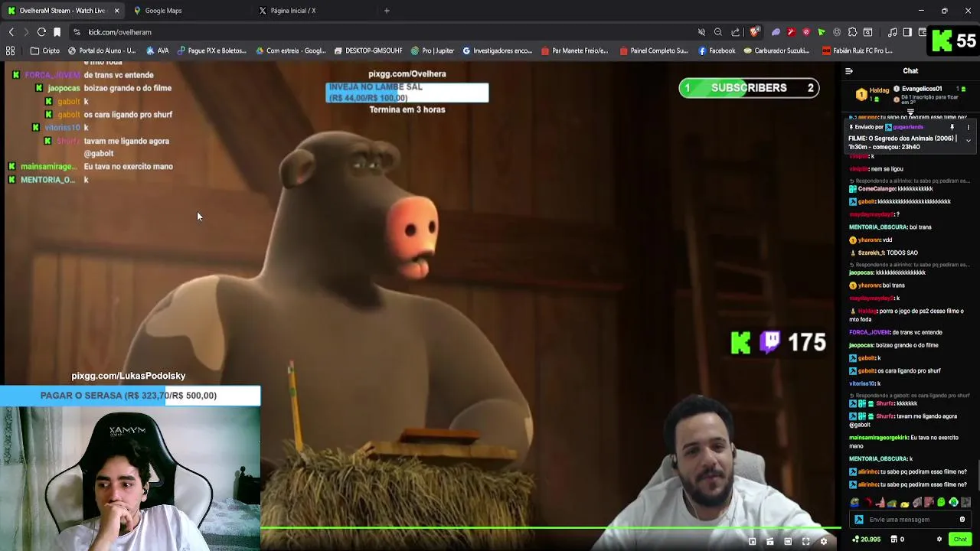Open the Brave Shields lion icon

[754, 32]
